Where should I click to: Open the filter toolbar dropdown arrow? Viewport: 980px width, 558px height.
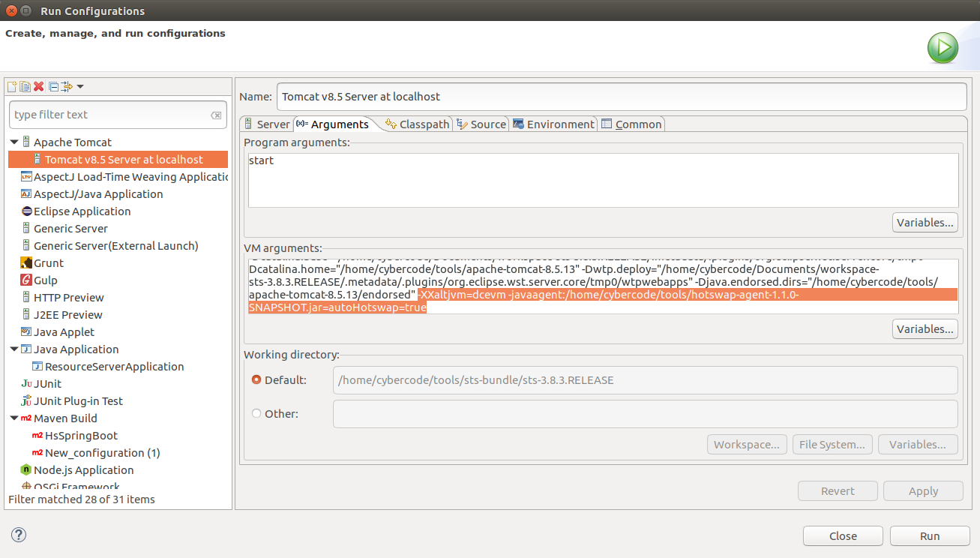click(80, 87)
